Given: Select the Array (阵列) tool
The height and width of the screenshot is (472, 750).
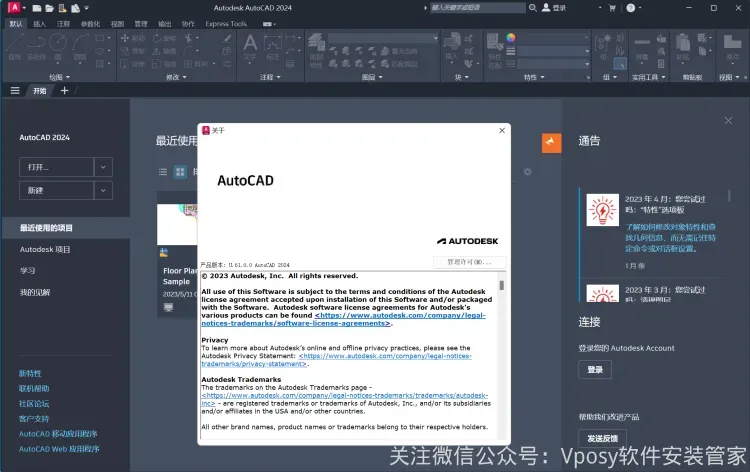Looking at the screenshot, I should tap(196, 64).
